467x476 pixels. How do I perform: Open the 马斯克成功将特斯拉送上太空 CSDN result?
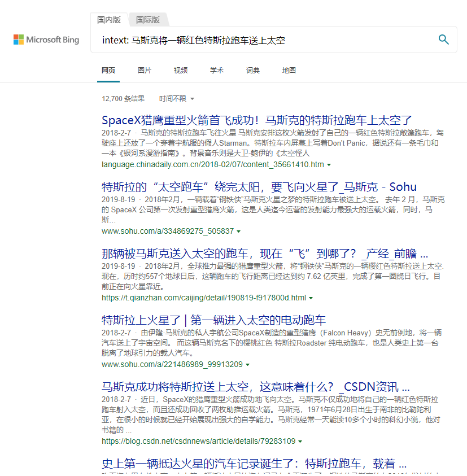[x=256, y=387]
